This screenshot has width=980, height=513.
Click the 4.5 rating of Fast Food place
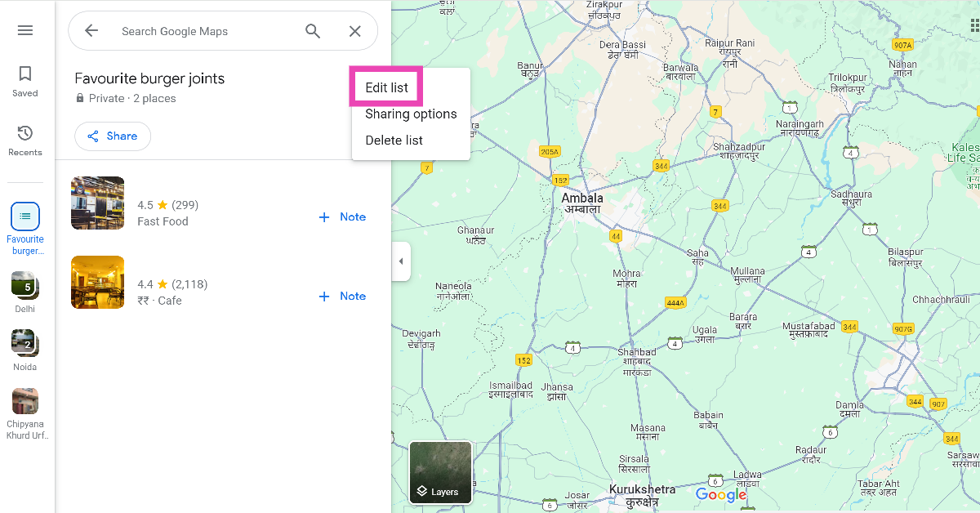(145, 205)
